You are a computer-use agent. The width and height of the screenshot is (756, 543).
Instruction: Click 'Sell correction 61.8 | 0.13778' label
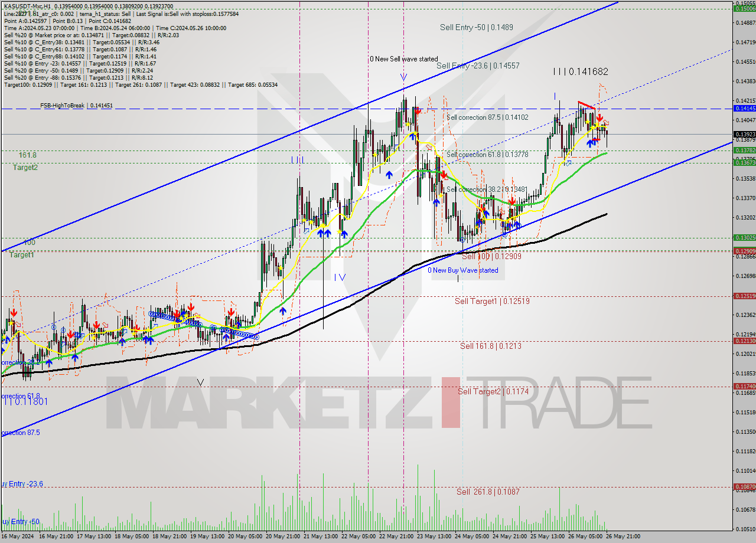click(487, 154)
